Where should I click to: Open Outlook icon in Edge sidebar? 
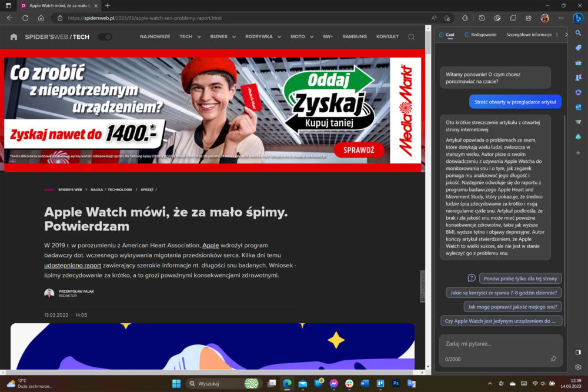click(578, 107)
